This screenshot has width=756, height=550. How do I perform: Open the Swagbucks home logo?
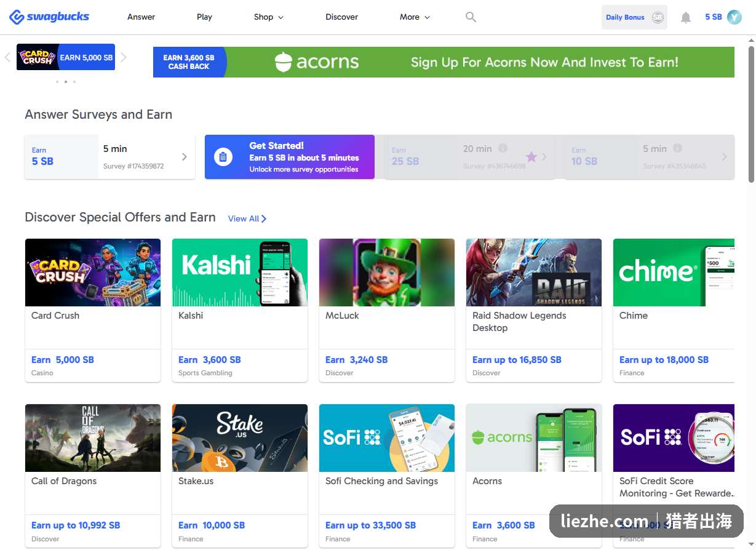49,17
